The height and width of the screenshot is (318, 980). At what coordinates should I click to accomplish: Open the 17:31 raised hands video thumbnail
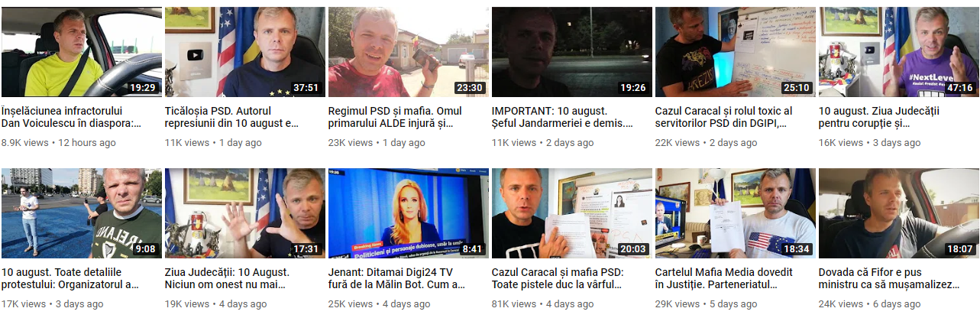tap(244, 213)
